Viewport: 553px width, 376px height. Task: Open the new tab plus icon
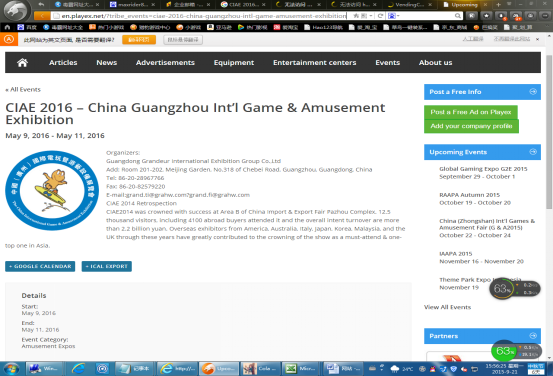click(498, 5)
